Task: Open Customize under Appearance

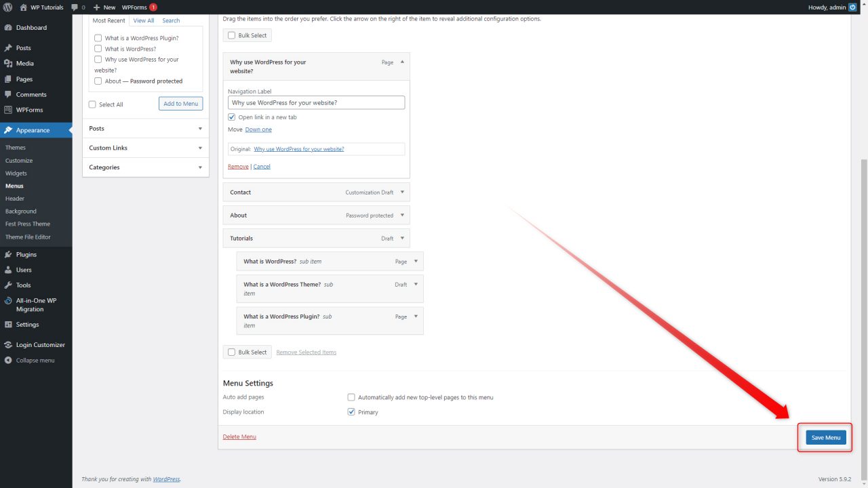Action: pos(18,160)
